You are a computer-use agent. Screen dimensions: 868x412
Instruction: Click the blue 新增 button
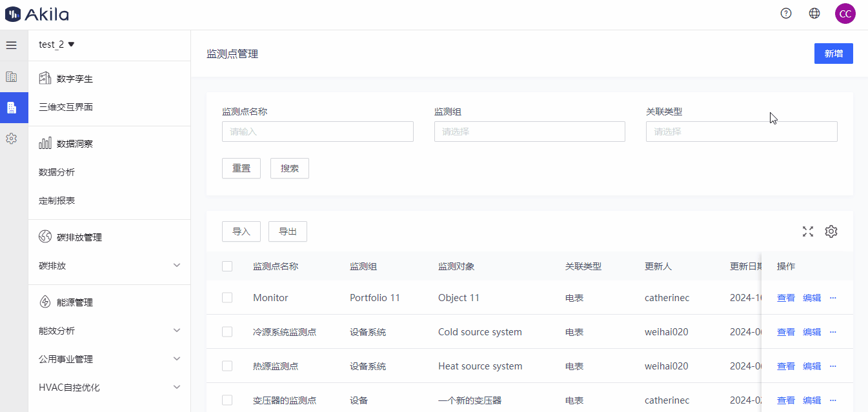coord(833,54)
